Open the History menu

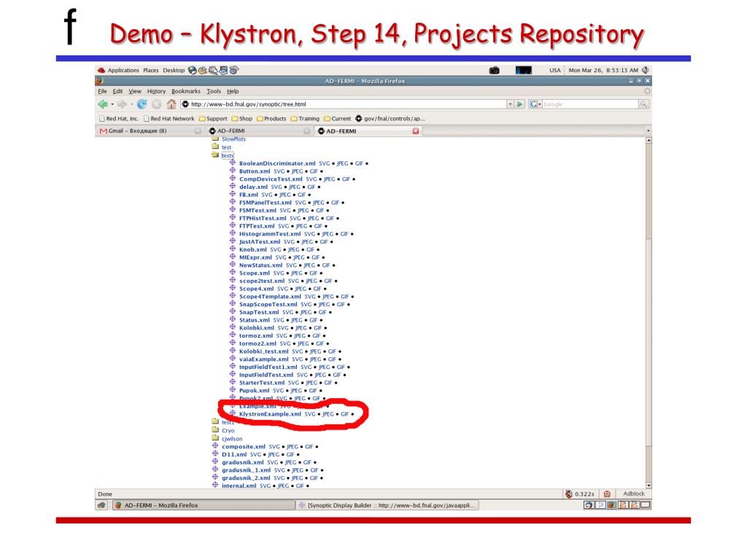(156, 91)
